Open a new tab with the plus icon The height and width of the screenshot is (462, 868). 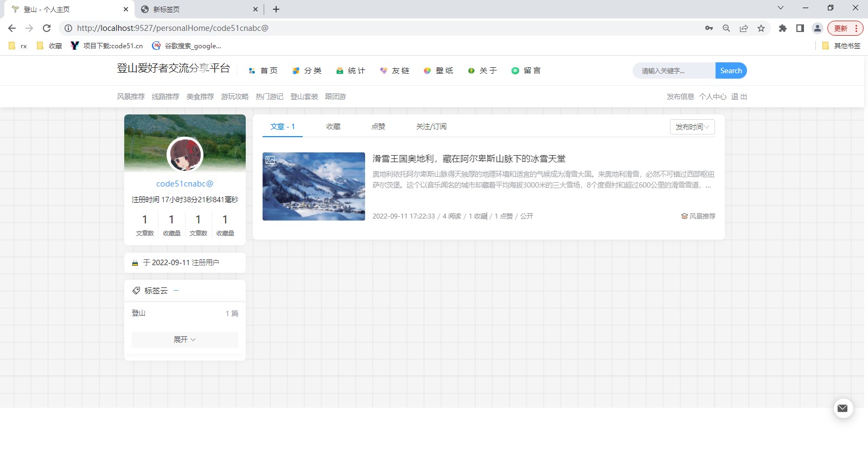click(276, 9)
